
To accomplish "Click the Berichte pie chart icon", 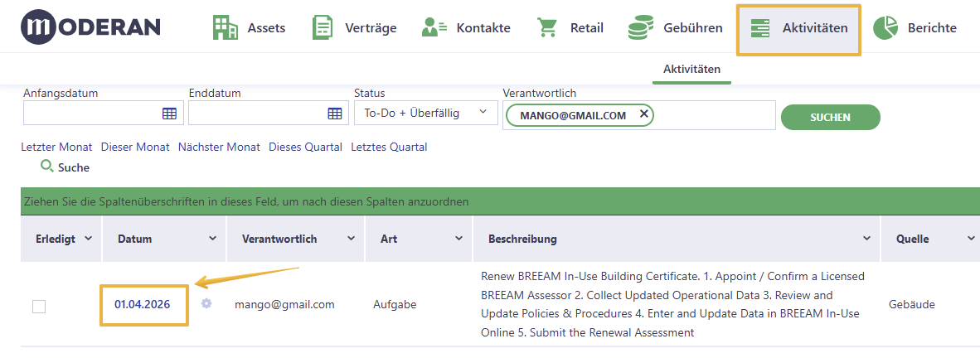I will 885,28.
